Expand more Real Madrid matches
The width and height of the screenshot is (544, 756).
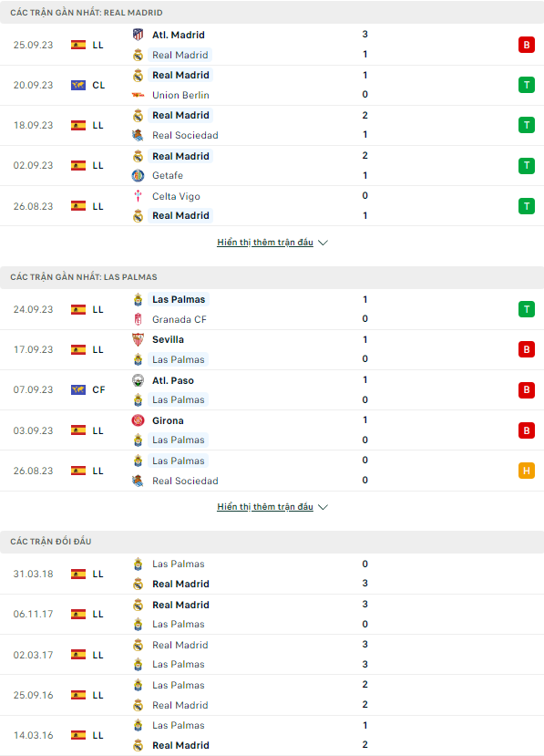(x=272, y=242)
